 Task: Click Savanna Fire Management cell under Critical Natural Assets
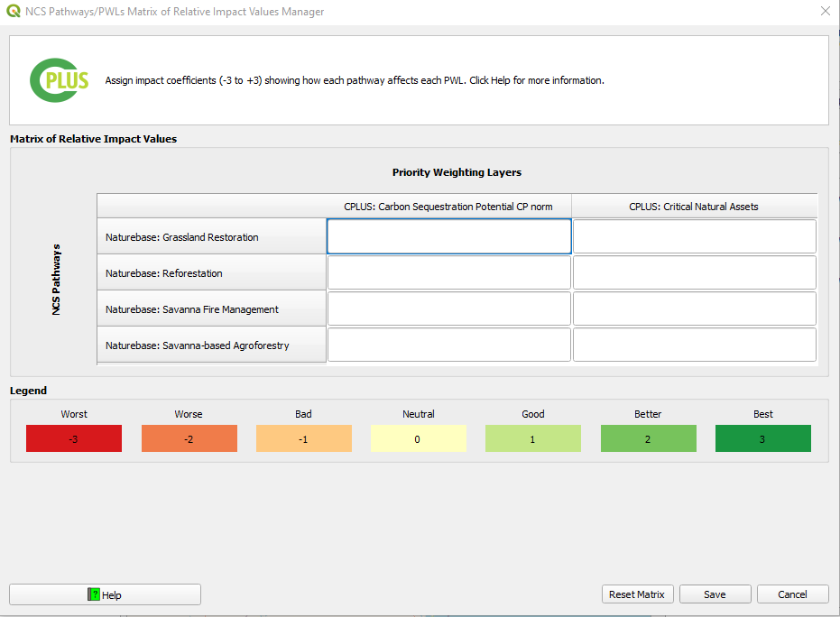(x=694, y=308)
